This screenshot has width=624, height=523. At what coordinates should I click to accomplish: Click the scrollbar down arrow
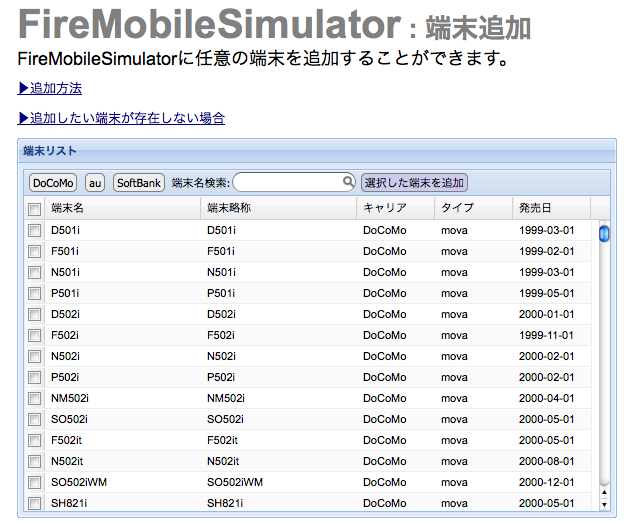604,505
